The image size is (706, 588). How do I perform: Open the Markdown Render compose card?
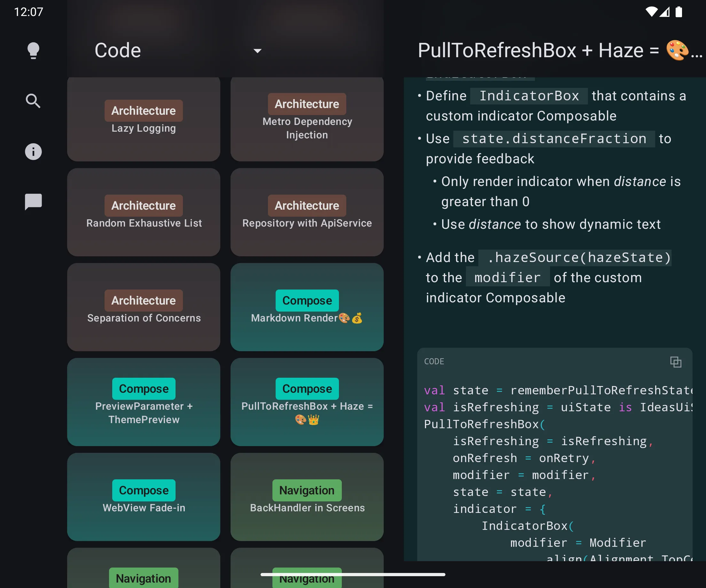307,307
